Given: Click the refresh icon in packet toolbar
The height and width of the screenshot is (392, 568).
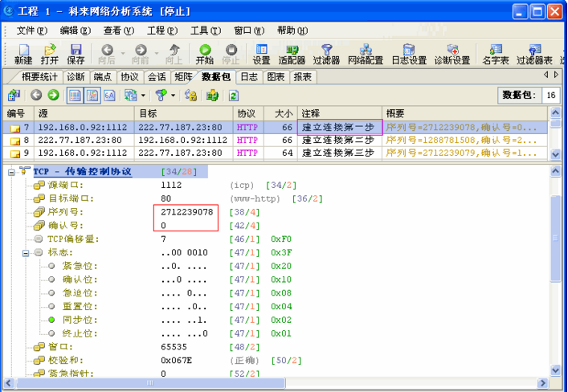Looking at the screenshot, I should 234,96.
